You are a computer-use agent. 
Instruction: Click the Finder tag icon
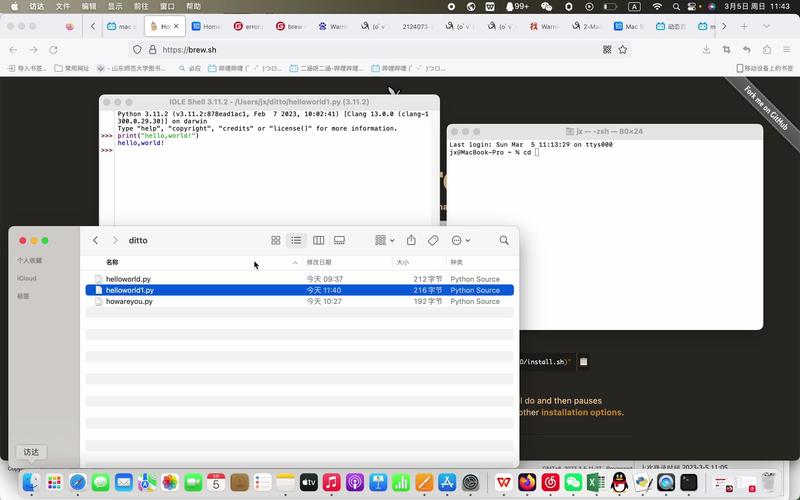pyautogui.click(x=433, y=240)
